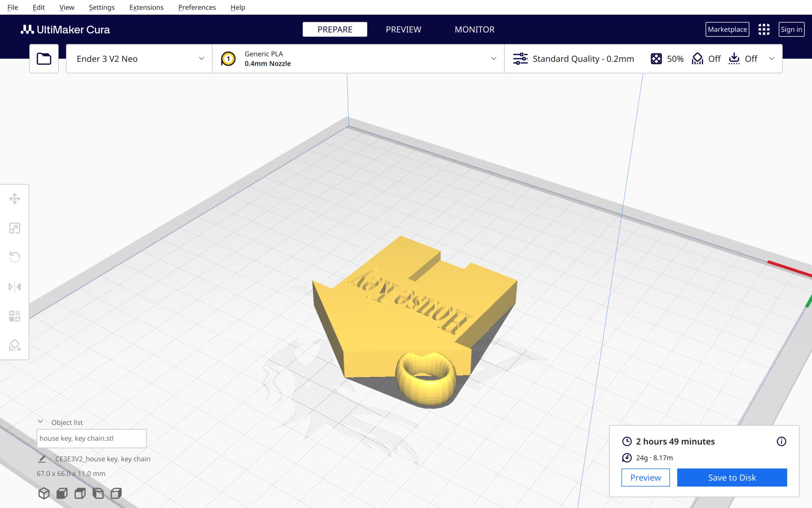Select the Rotate tool
Viewport: 812px width, 508px height.
tap(15, 257)
